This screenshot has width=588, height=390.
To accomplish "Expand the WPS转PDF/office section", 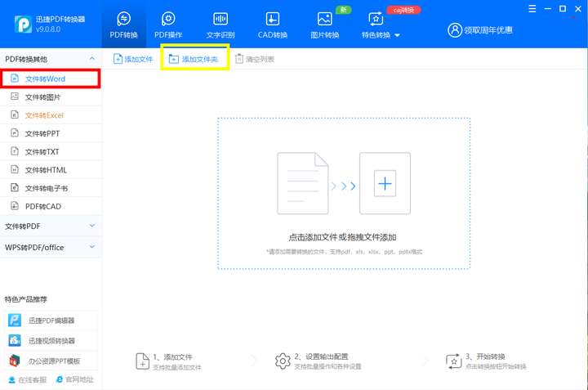I will [51, 248].
